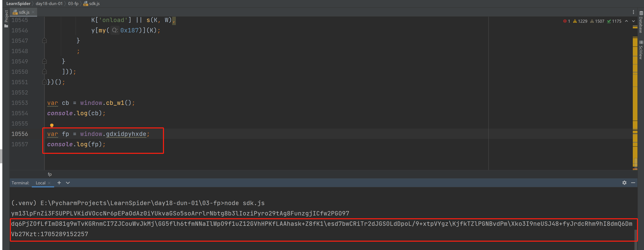Open the Database side panel

pos(641,22)
